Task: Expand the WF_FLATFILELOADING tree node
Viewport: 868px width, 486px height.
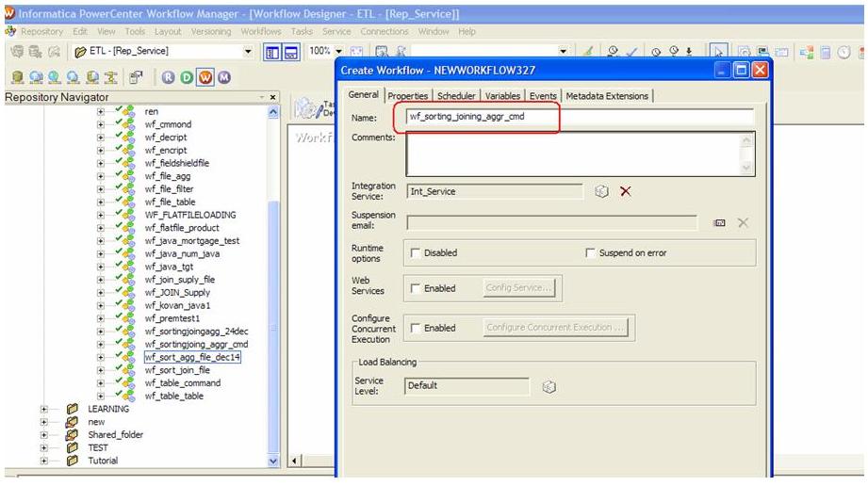Action: coord(100,216)
